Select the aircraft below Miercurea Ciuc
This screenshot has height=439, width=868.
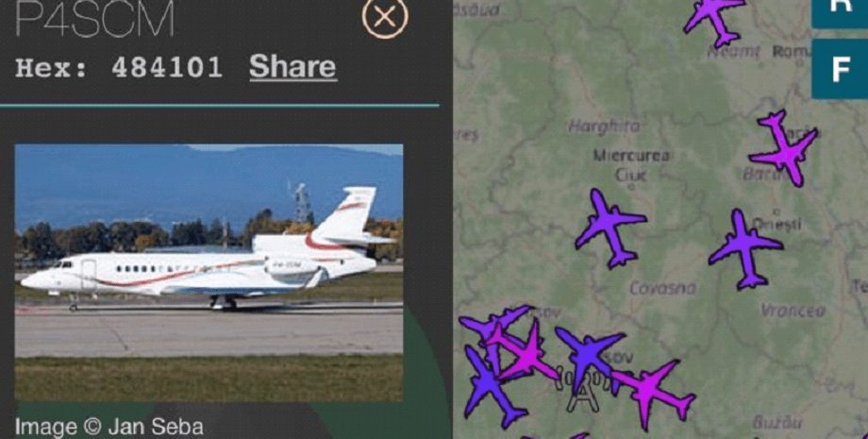[x=610, y=228]
